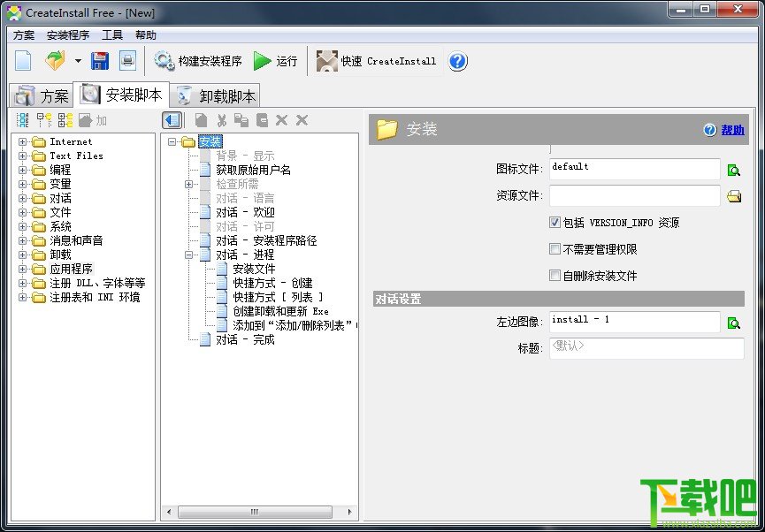Click the 左边图像 input field
The width and height of the screenshot is (765, 532).
coord(635,322)
